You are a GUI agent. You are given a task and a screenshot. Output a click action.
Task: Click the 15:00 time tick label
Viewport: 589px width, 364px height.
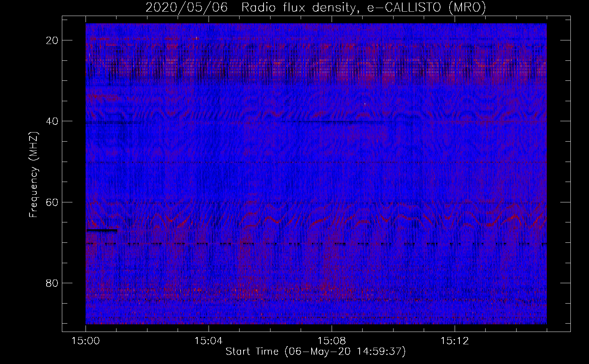coord(86,341)
